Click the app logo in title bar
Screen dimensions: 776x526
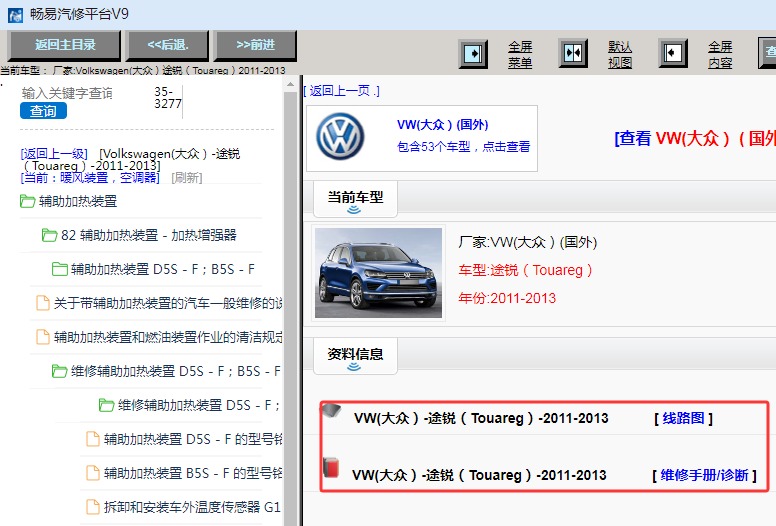point(15,14)
